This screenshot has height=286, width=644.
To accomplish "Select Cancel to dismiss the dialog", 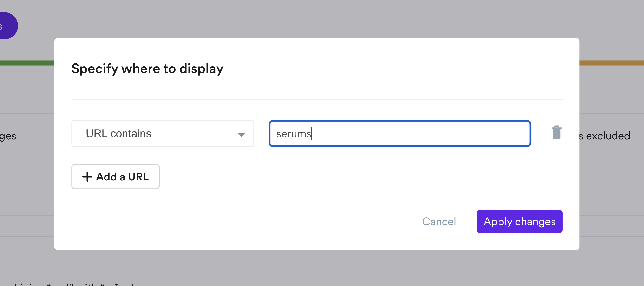I will coord(439,222).
